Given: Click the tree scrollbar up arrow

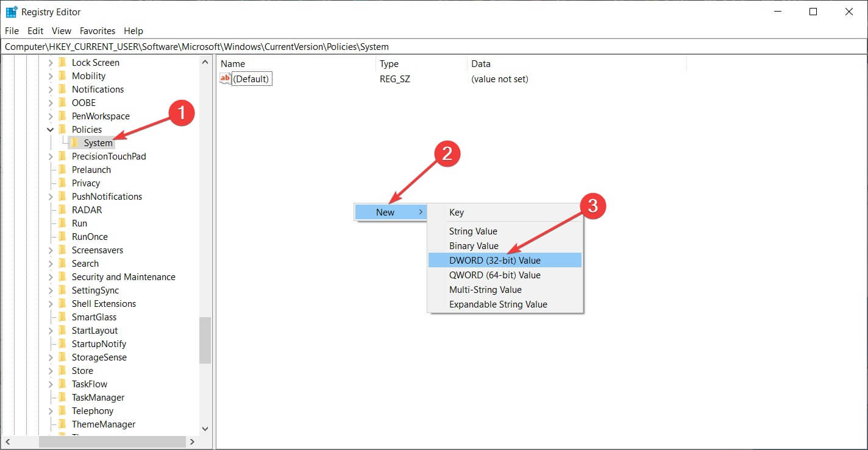Looking at the screenshot, I should (x=205, y=61).
